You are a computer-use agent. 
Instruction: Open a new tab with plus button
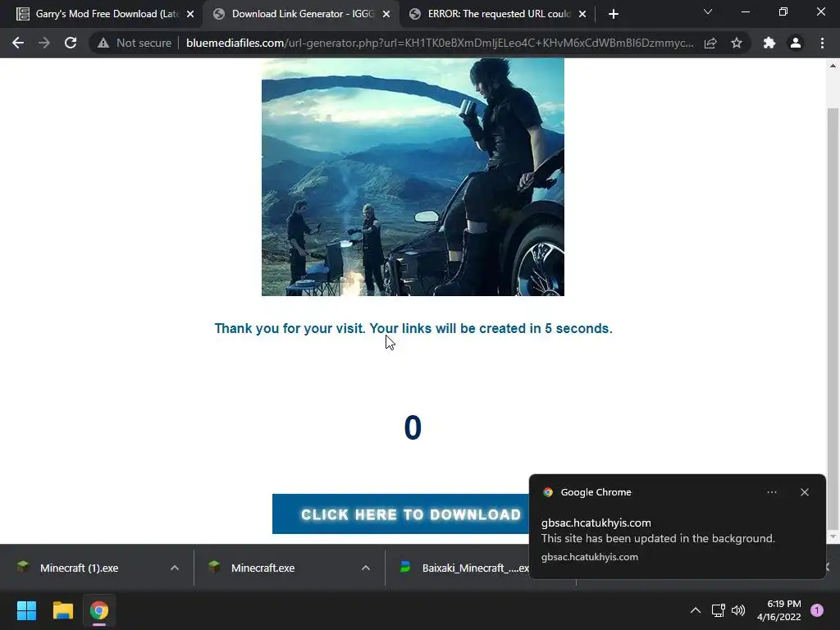(x=614, y=14)
